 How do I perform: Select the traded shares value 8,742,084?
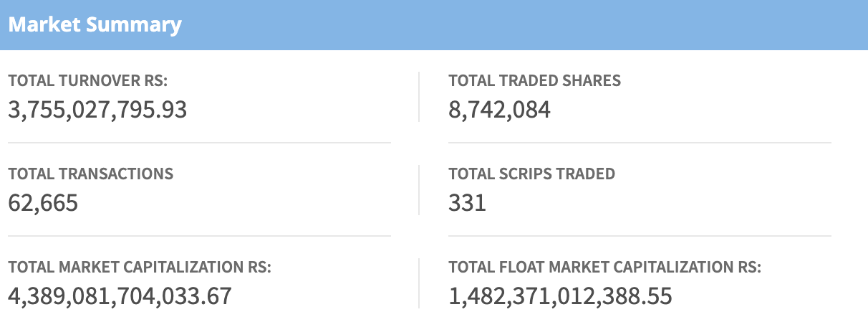[499, 110]
